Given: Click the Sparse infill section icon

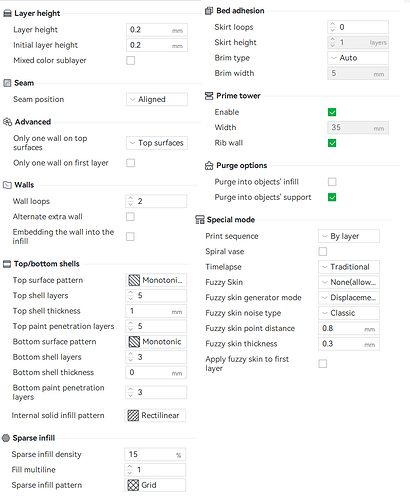Looking at the screenshot, I should tap(6, 438).
